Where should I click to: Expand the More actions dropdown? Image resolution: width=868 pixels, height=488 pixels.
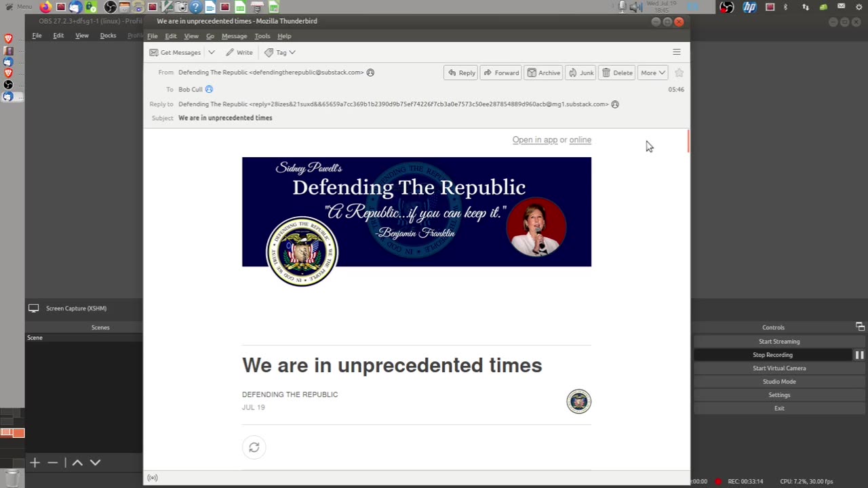[653, 73]
